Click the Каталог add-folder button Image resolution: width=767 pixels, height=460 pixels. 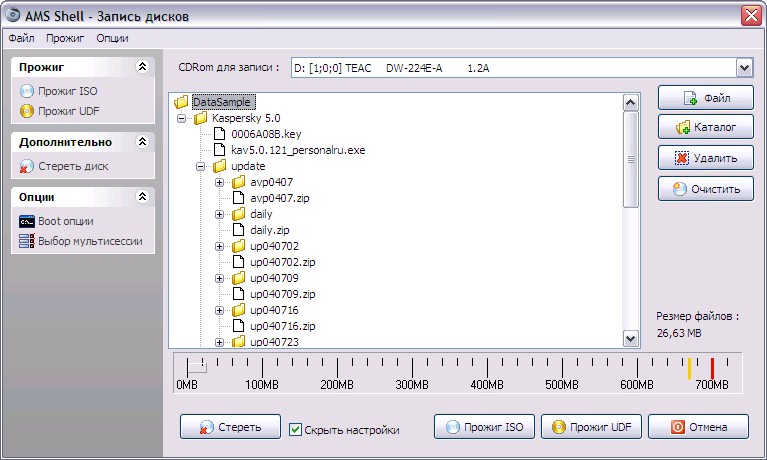point(705,127)
